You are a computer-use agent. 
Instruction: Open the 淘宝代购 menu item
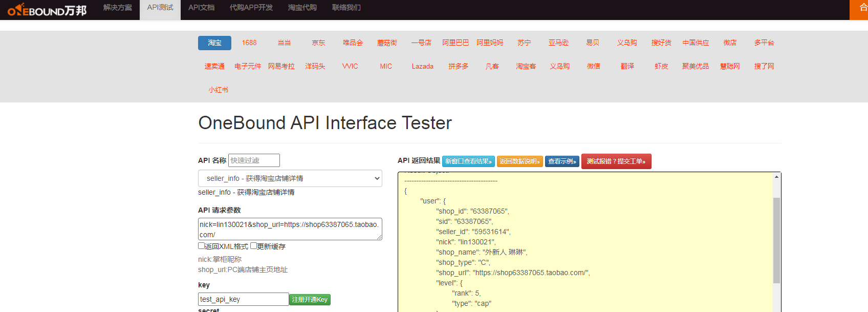(302, 8)
